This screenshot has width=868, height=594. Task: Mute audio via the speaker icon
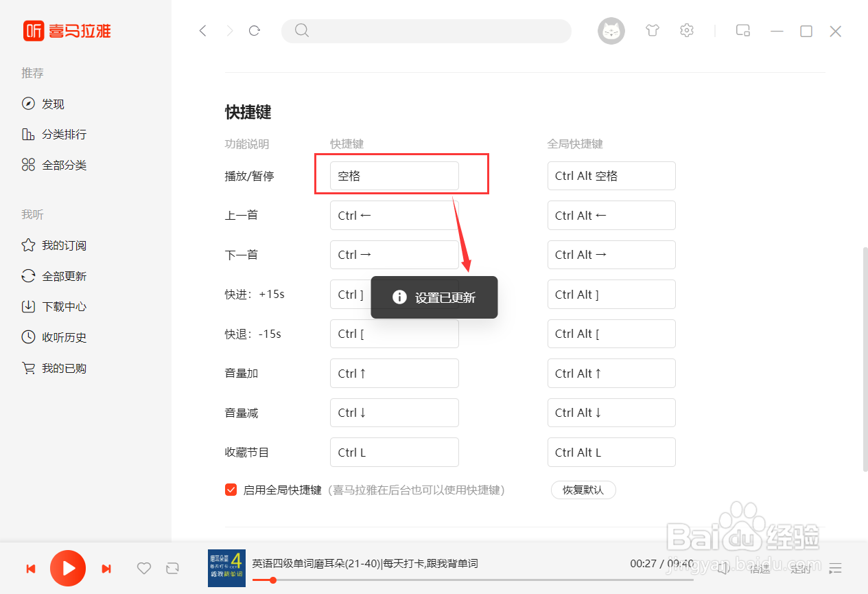tap(723, 569)
